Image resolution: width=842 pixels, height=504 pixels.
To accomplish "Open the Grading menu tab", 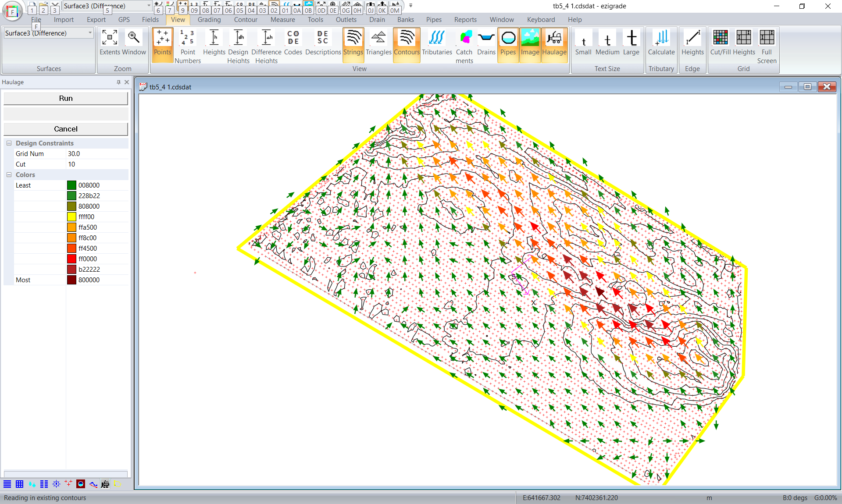I will point(209,20).
